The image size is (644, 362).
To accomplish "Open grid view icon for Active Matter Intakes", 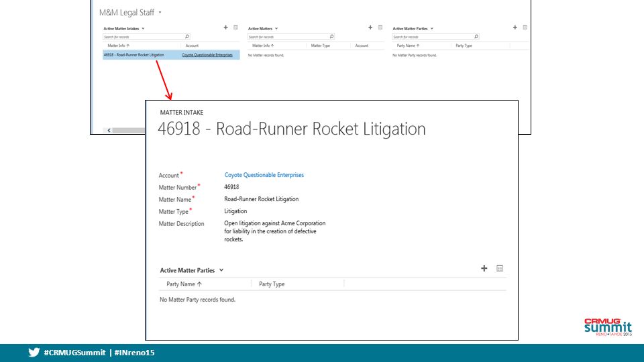I will [235, 27].
